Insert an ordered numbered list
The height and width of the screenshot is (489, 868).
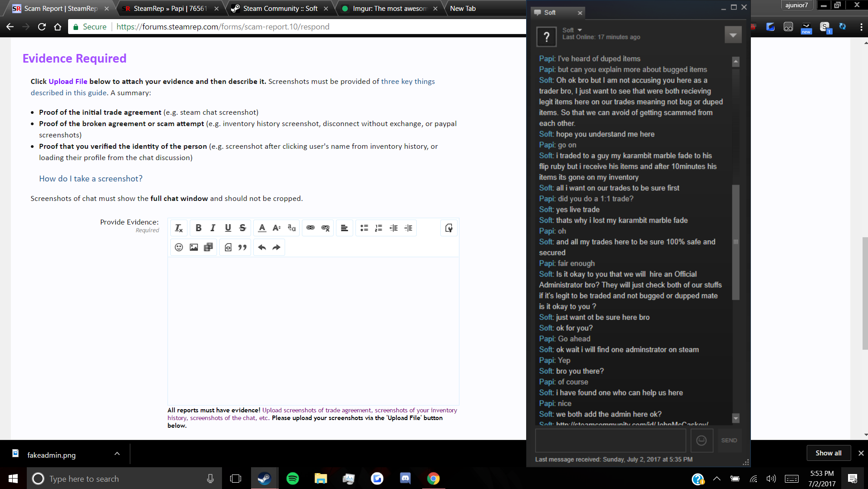(x=379, y=228)
